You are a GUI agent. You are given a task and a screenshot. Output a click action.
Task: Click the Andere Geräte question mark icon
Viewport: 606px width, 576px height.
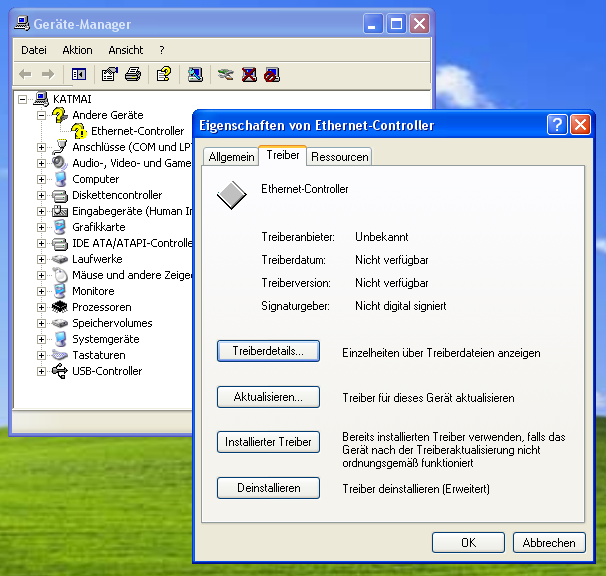click(x=60, y=115)
